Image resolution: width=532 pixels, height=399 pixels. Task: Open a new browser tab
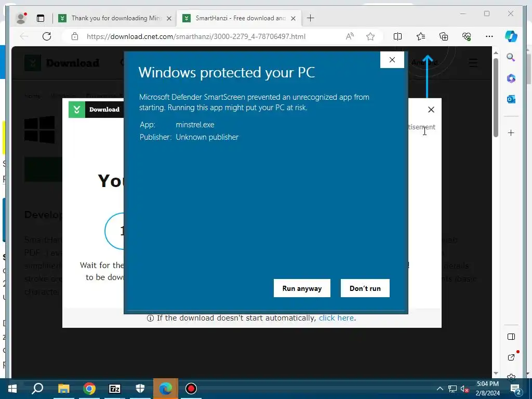pos(310,18)
